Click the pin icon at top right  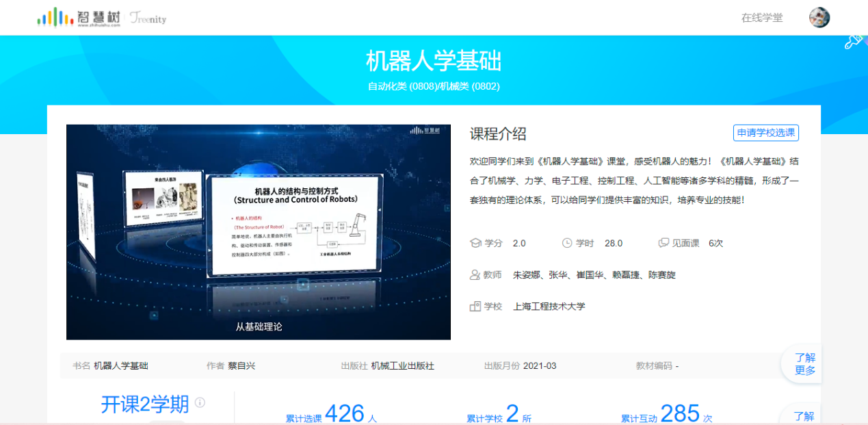point(853,41)
